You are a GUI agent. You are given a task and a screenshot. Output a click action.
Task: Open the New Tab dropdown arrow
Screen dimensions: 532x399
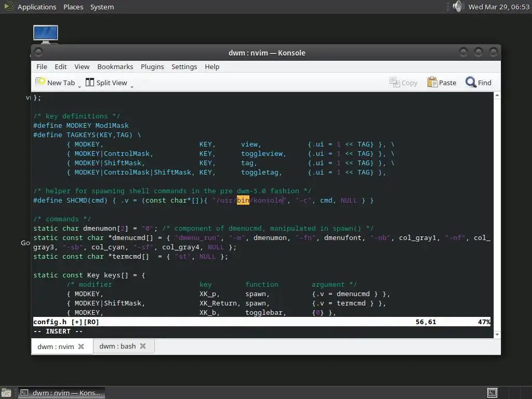(79, 87)
